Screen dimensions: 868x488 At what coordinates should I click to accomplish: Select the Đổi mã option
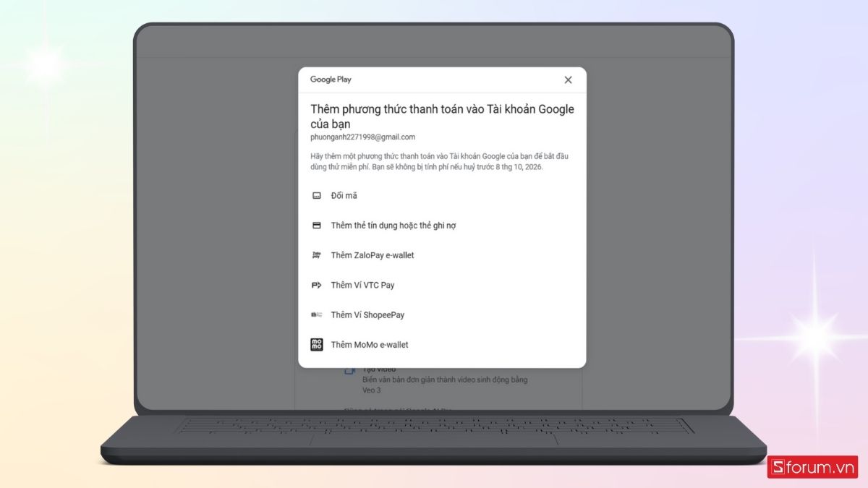click(x=442, y=196)
